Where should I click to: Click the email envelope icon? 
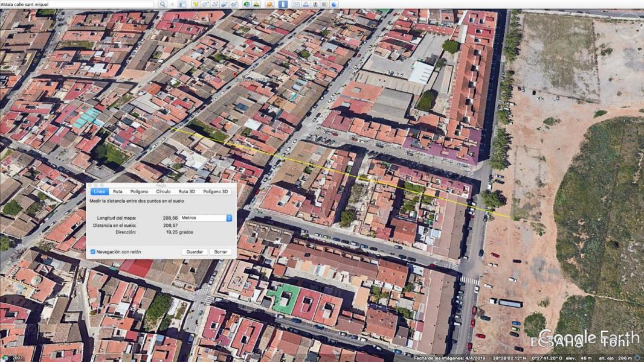click(296, 4)
